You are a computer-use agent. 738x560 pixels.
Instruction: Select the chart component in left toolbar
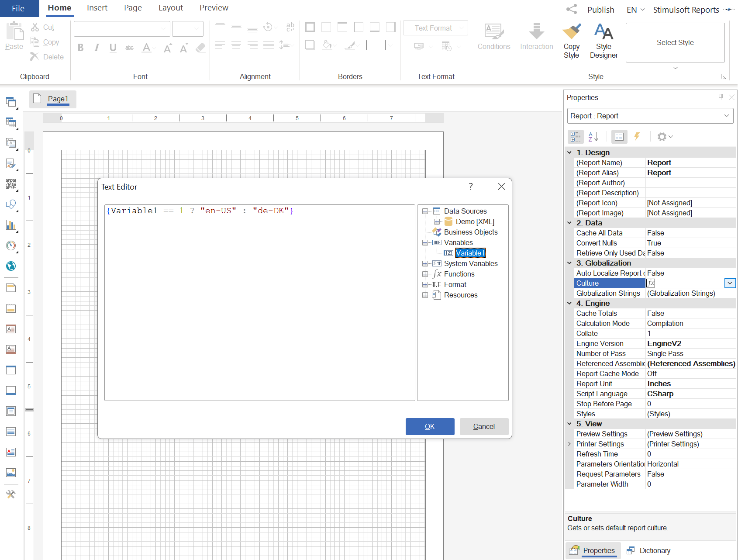tap(11, 225)
